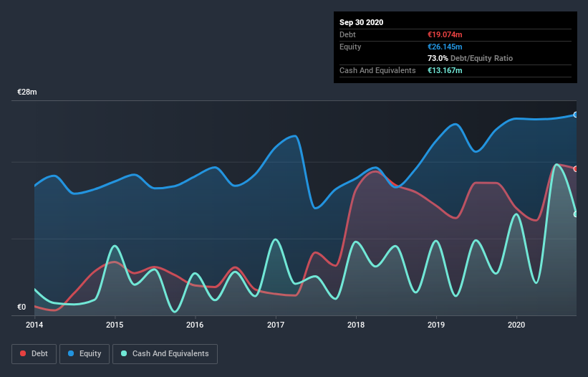Click the €28m y-axis label

click(27, 92)
